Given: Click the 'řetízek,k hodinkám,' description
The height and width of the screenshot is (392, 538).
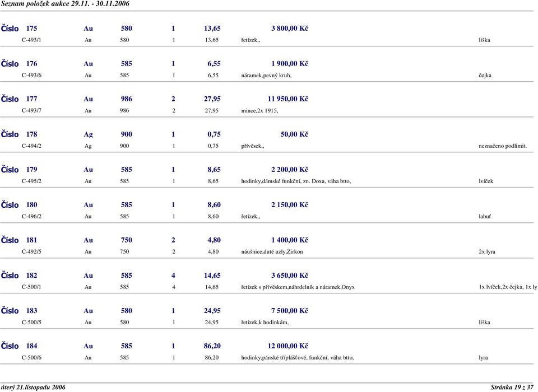Looking at the screenshot, I should coord(265,323).
